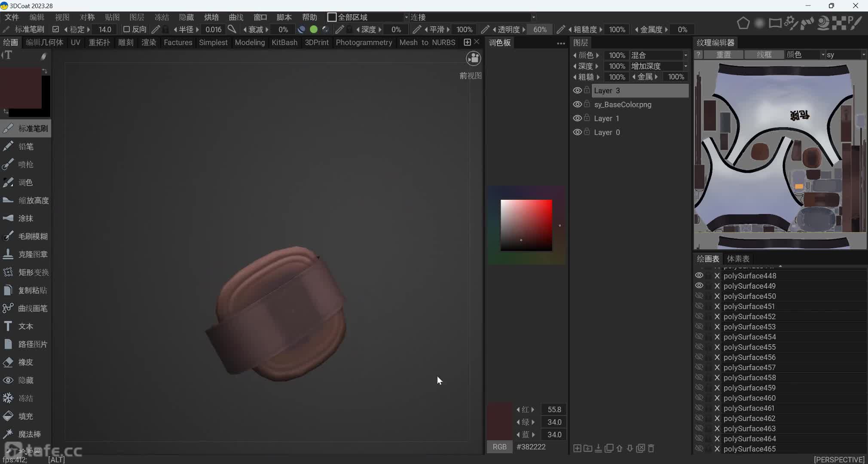Remove polySurface449 with its X button
The height and width of the screenshot is (464, 868).
click(x=717, y=286)
